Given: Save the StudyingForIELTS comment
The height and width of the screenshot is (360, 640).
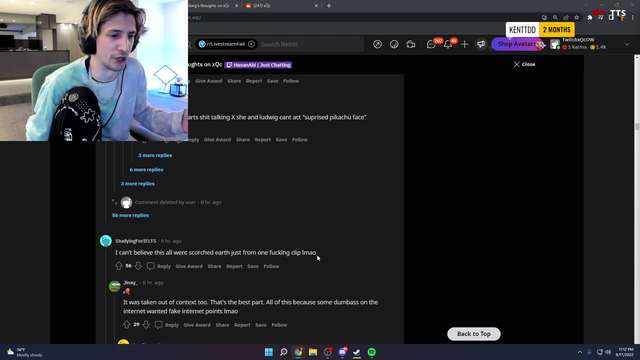Looking at the screenshot, I should point(253,266).
